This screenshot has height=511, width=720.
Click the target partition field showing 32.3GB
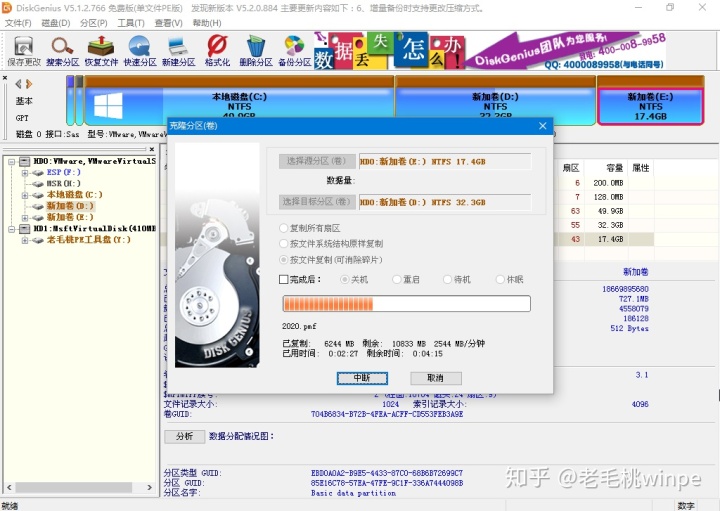click(445, 202)
